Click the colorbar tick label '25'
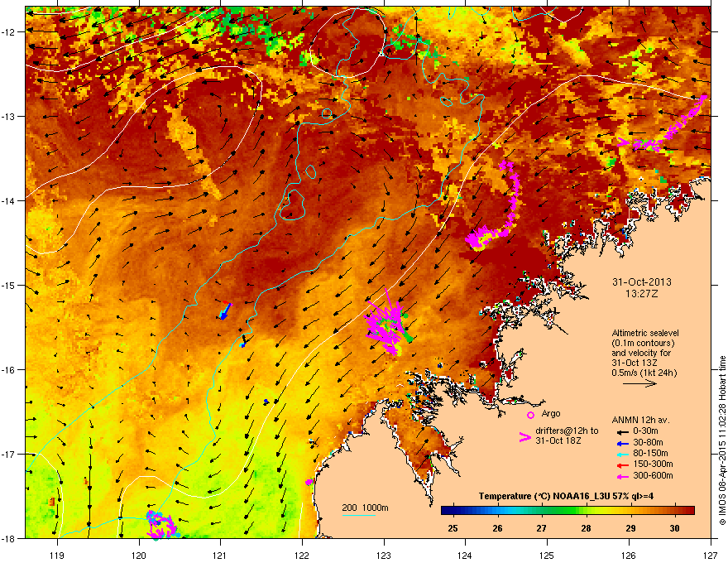Image resolution: width=728 pixels, height=563 pixels. pyautogui.click(x=453, y=528)
